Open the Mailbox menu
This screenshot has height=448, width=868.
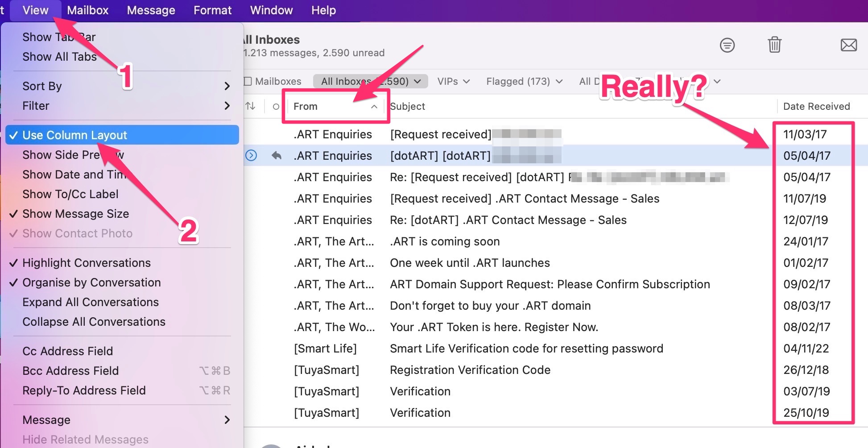(87, 10)
